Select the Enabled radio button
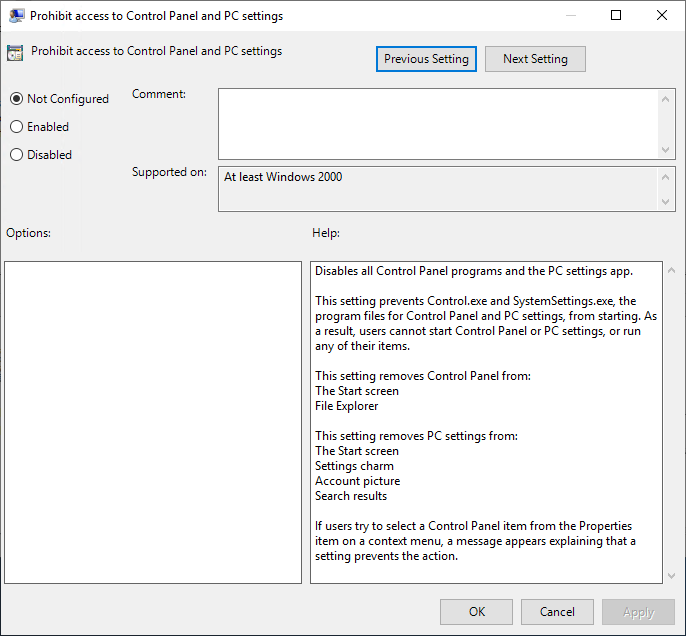The width and height of the screenshot is (686, 636). pyautogui.click(x=16, y=127)
